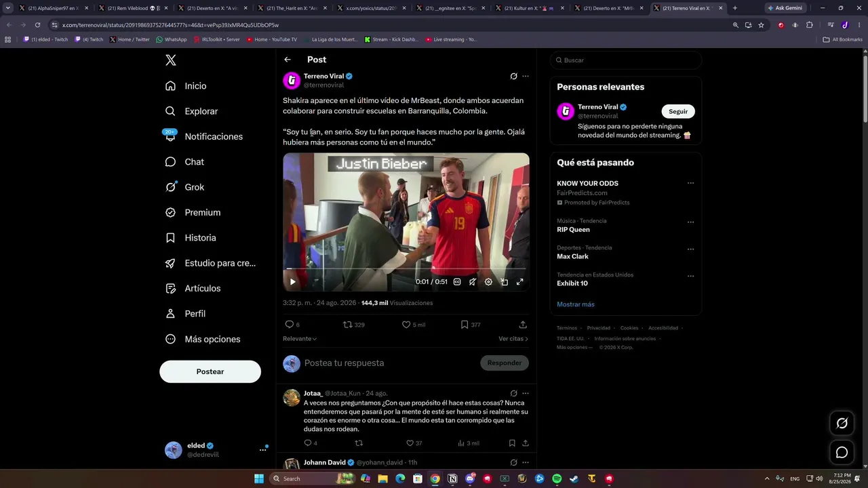Open Inicio in the sidebar
Viewport: 868px width, 488px height.
pyautogui.click(x=186, y=86)
